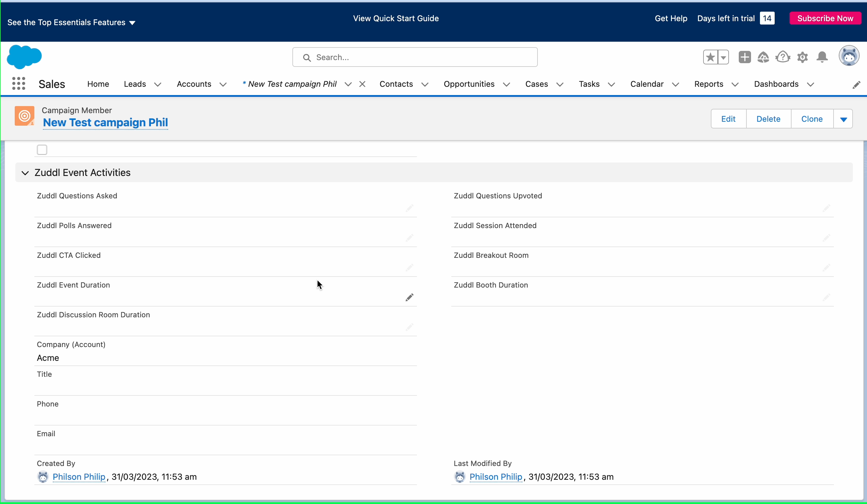Screen dimensions: 867x504
Task: Open more actions dropdown beside Clone
Action: [843, 119]
